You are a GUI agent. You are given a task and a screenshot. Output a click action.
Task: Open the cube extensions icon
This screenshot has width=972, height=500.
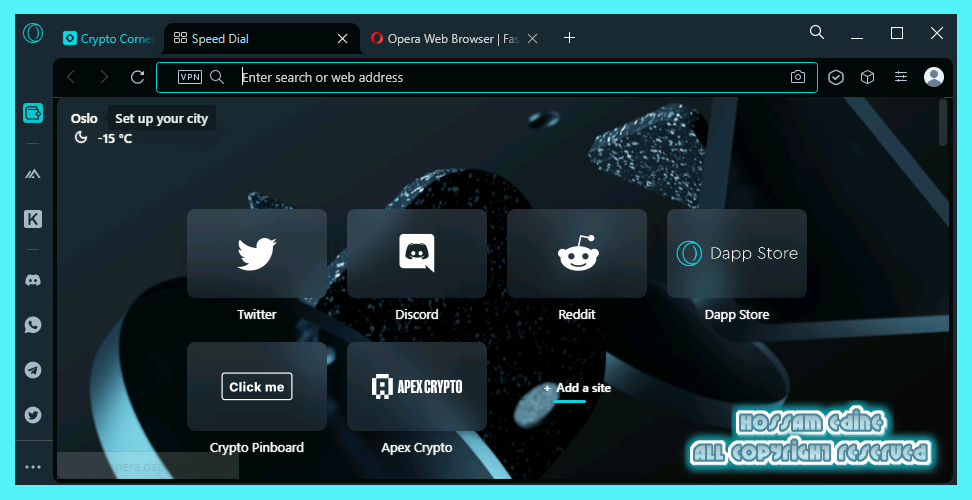point(867,77)
